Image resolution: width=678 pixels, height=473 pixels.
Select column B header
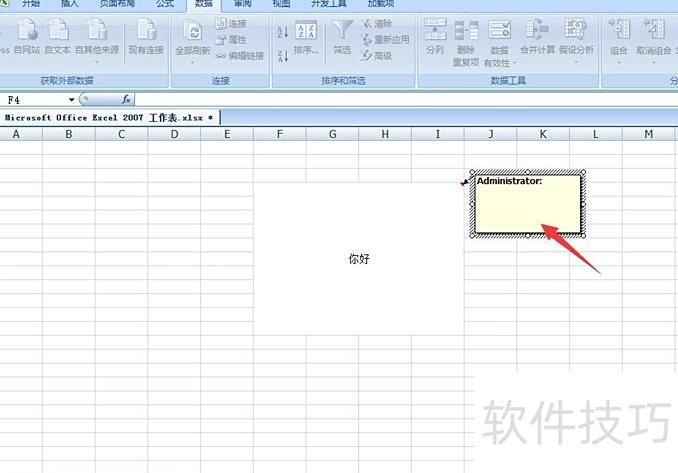(x=69, y=134)
